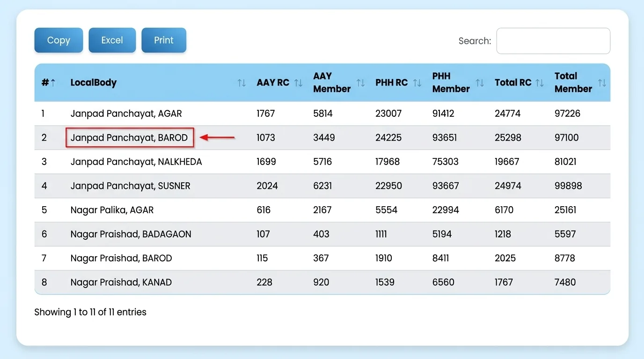Click Janpad Panchayat, NALKHEDA cell
This screenshot has height=359, width=644.
(x=136, y=162)
